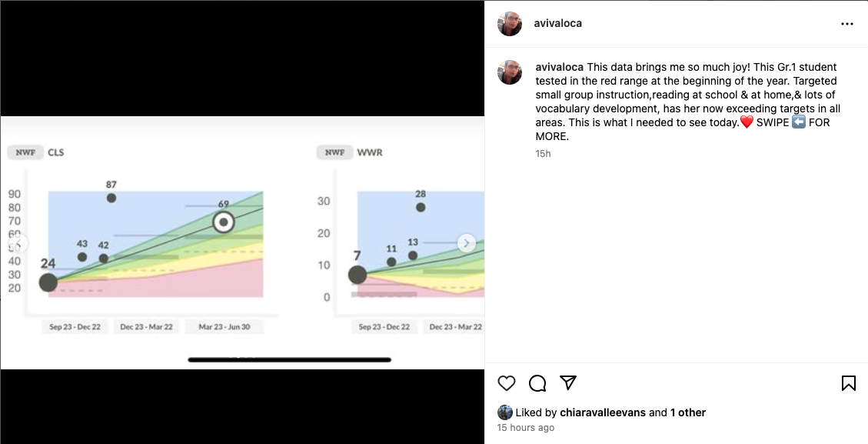Click the NWF badge beside CLS
This screenshot has height=444, width=868.
coord(25,152)
